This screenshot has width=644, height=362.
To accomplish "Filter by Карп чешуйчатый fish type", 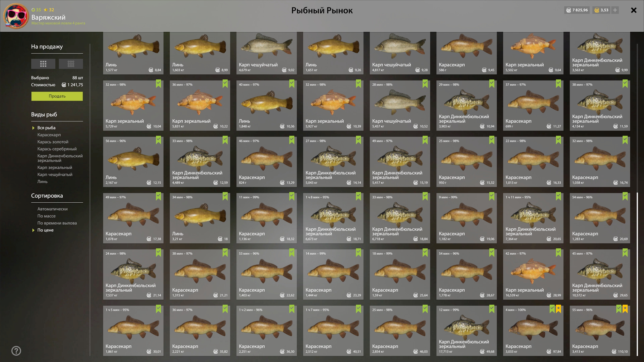I will (55, 174).
